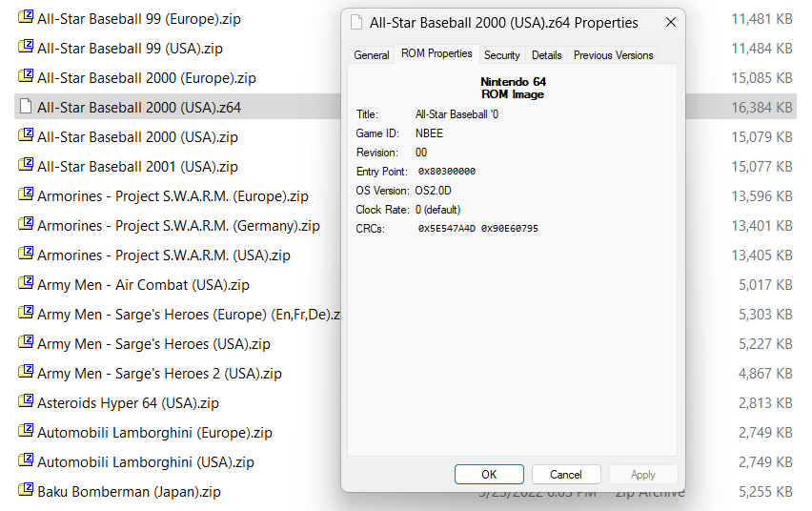Click the disabled Apply button
Screen dimensions: 812x511
click(x=643, y=474)
